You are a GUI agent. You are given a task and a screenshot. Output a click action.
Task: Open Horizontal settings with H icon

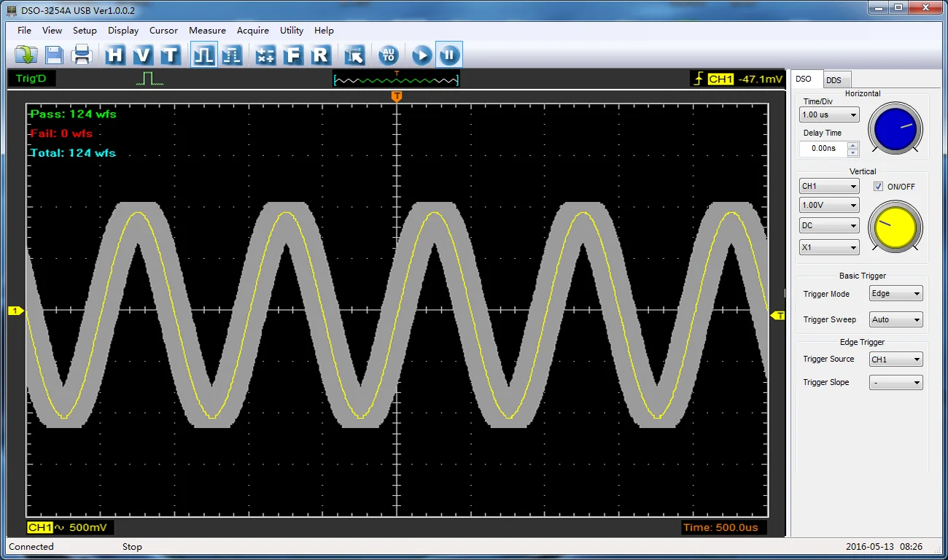pos(115,55)
